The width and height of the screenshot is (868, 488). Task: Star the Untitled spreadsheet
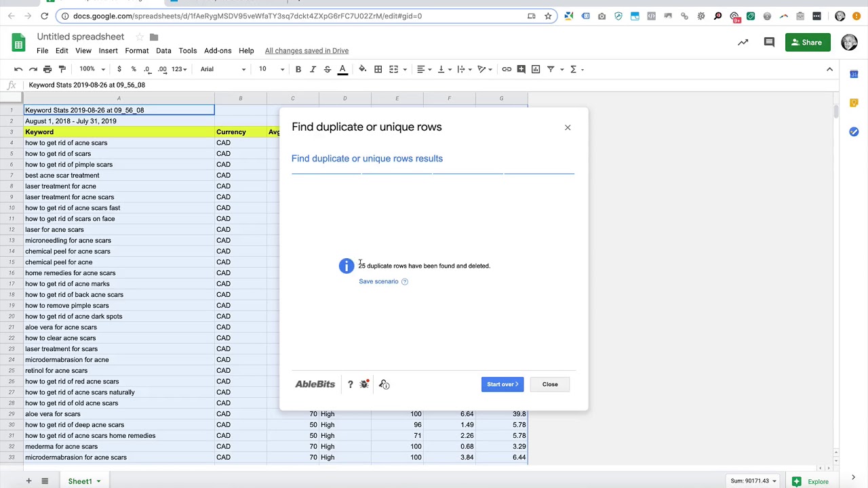coord(139,37)
